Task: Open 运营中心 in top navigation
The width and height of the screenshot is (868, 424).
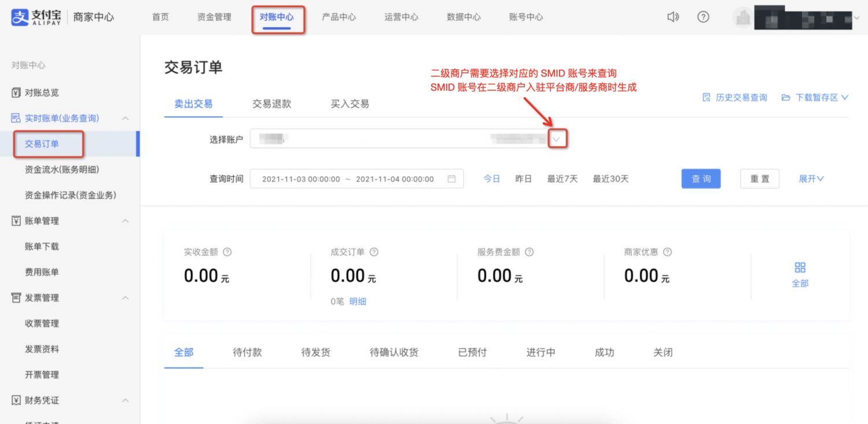Action: point(402,17)
